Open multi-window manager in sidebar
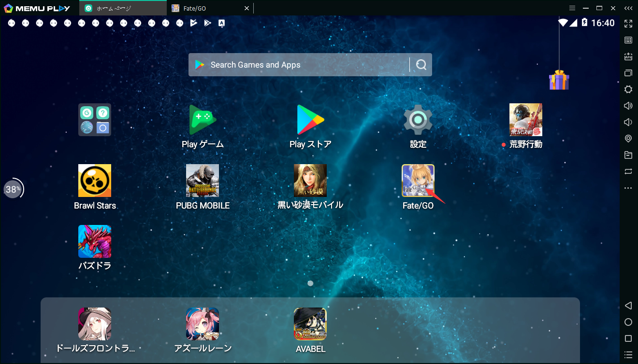This screenshot has width=638, height=364. pos(628,73)
